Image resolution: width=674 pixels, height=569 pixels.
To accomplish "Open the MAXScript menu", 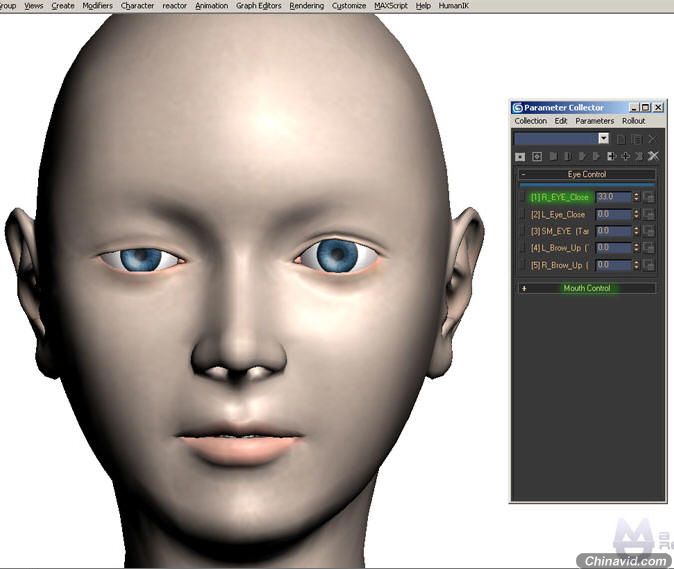I will [x=391, y=6].
